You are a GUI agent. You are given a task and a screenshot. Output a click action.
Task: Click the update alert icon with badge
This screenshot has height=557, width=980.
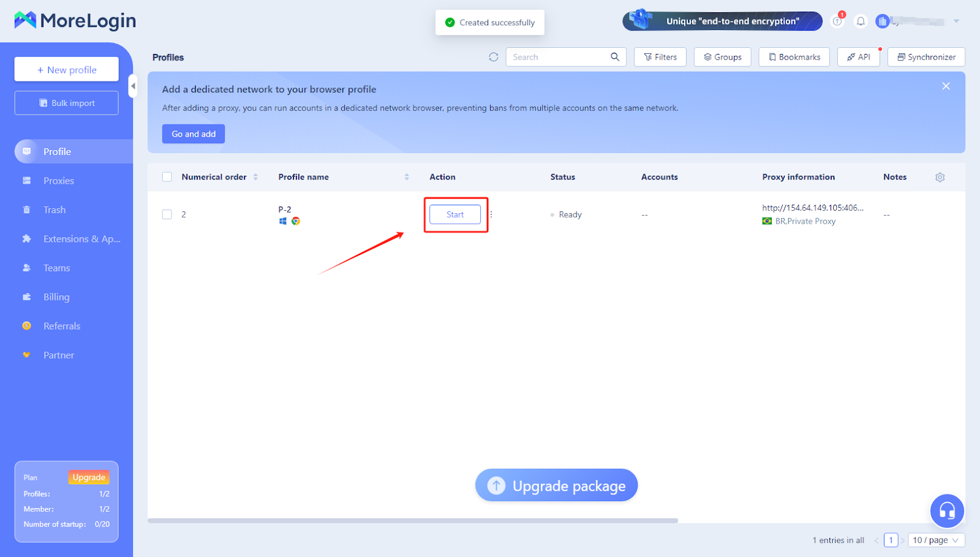(837, 21)
